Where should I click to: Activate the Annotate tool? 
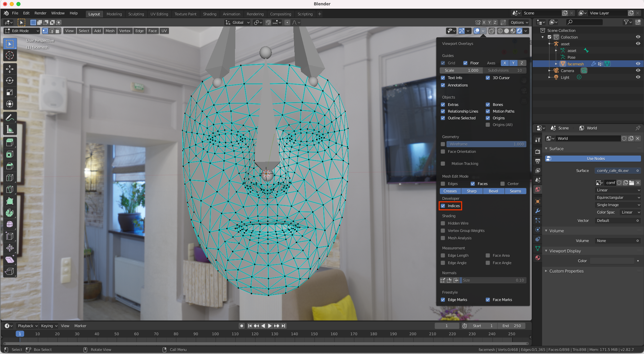click(x=10, y=117)
